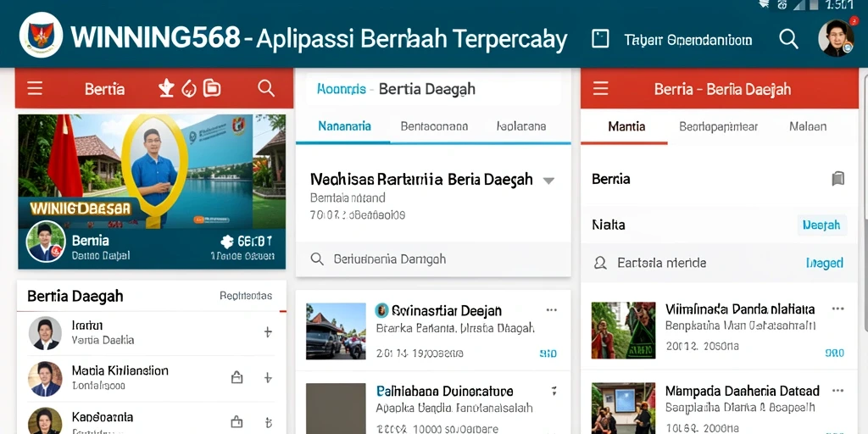Click magnifier icon in Beriusneria Darngah field
The image size is (868, 434).
317,259
